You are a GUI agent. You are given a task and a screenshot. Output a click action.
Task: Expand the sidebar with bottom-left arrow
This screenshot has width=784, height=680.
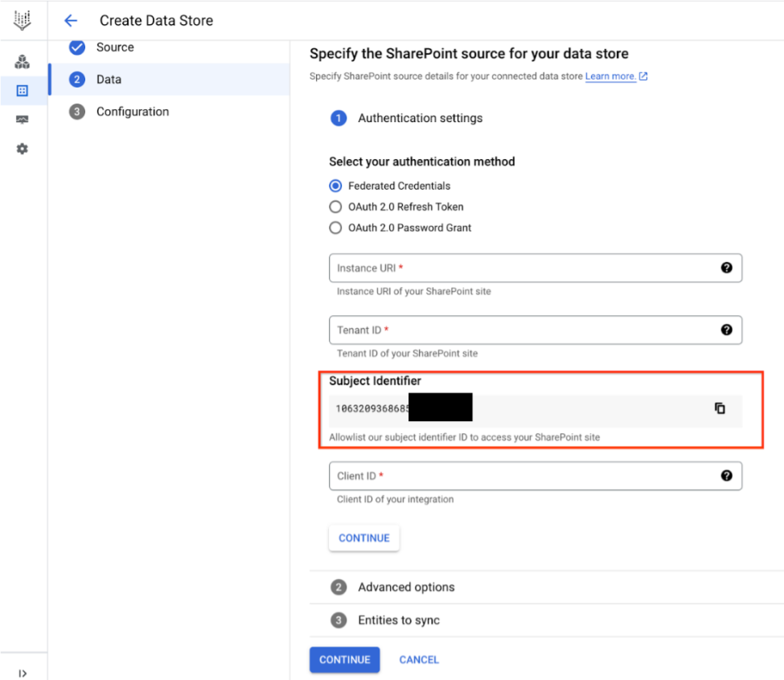click(23, 672)
